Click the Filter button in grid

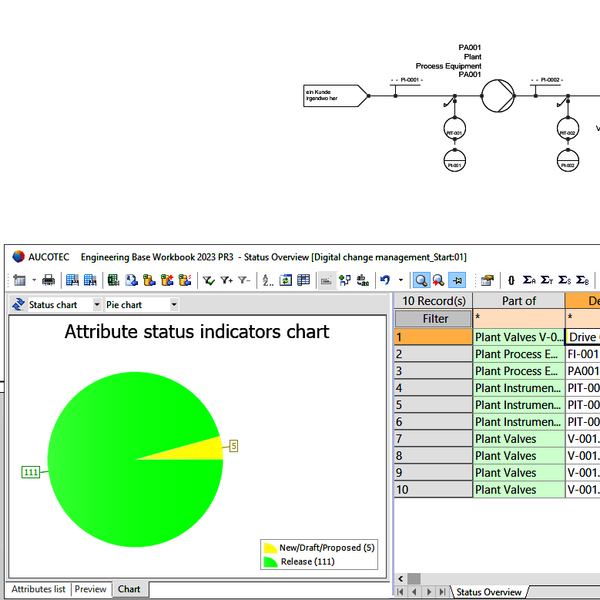[x=435, y=318]
